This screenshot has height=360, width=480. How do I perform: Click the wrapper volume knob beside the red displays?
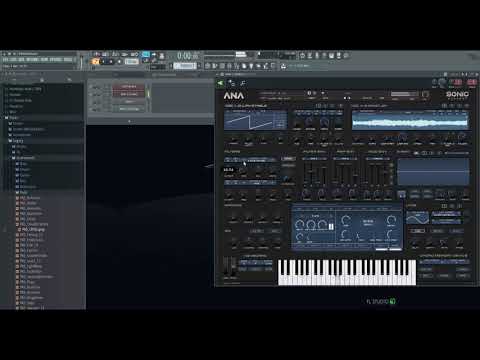pyautogui.click(x=442, y=82)
